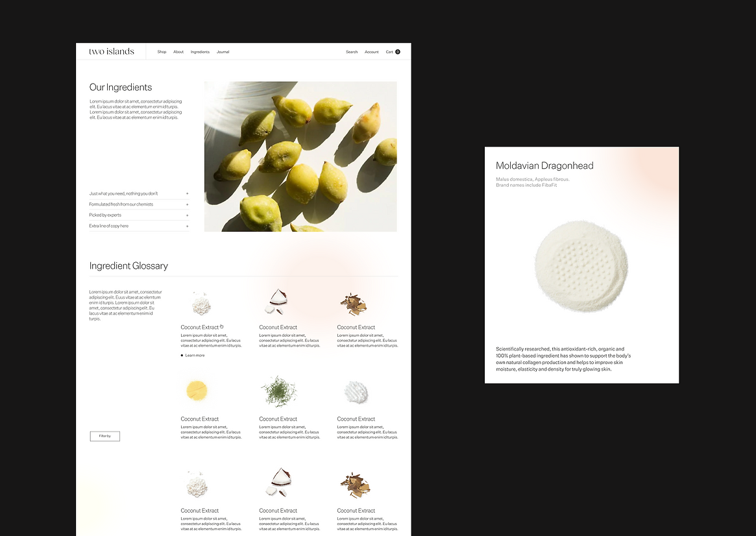Expand 'Formulated fresh from our chemists' row
The height and width of the screenshot is (536, 756).
coord(139,204)
